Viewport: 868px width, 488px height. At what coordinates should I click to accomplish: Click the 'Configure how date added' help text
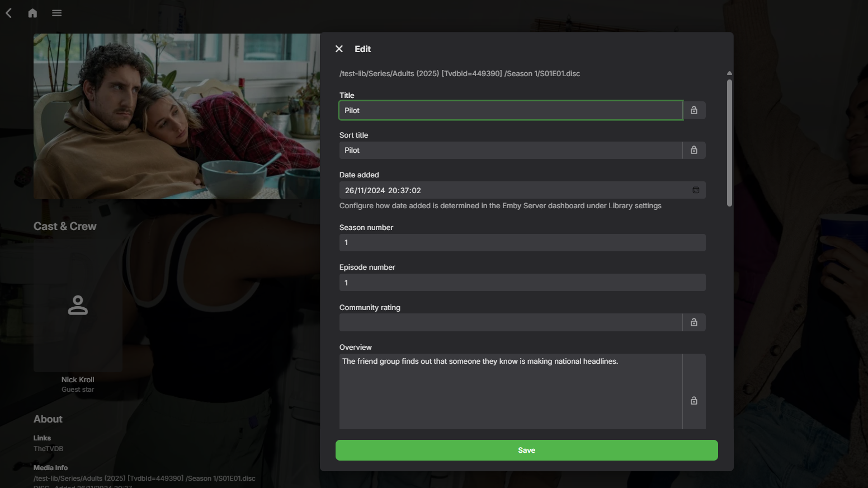click(501, 206)
